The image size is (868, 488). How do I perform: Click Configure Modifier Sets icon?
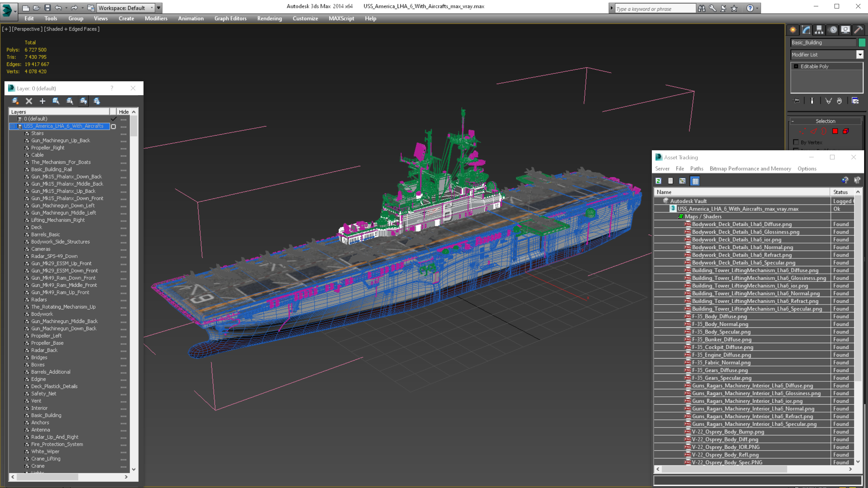855,101
